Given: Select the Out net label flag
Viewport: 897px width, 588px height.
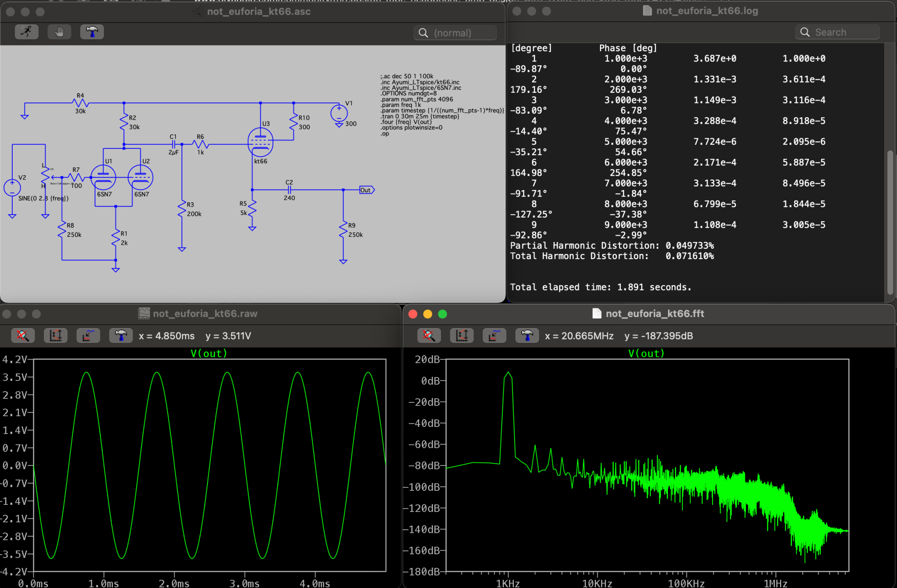Looking at the screenshot, I should point(367,190).
